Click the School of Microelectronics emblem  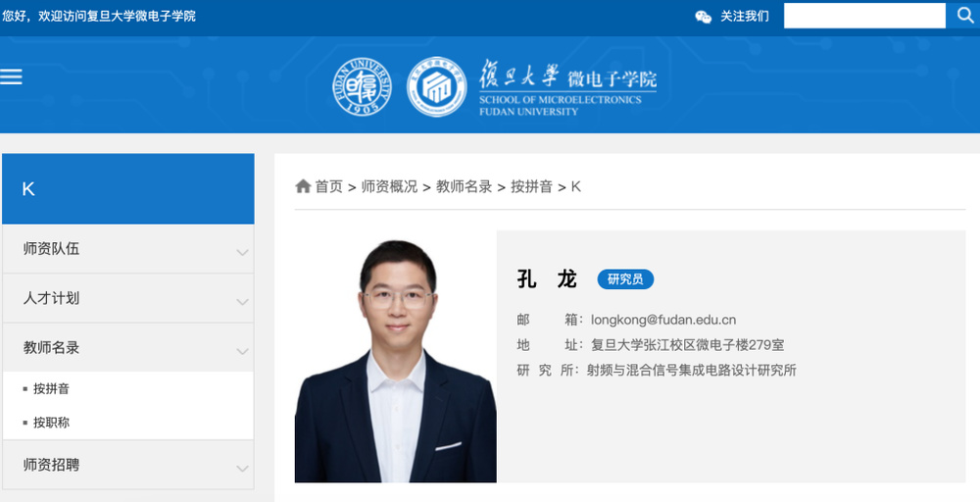pyautogui.click(x=437, y=86)
